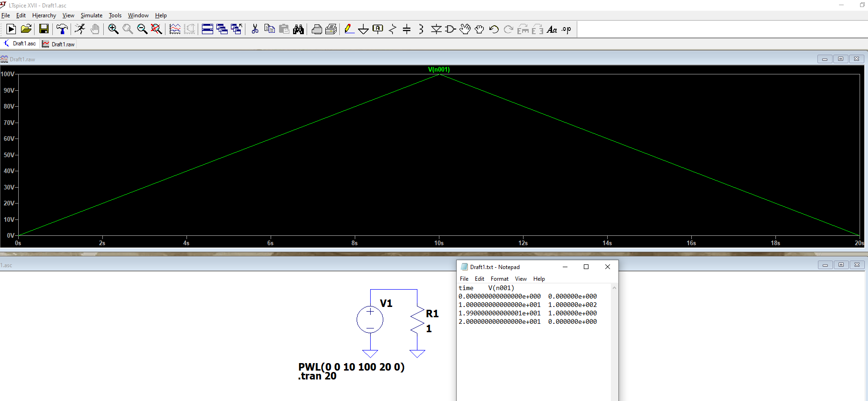Open Notepad File menu
Image resolution: width=868 pixels, height=401 pixels.
[464, 279]
